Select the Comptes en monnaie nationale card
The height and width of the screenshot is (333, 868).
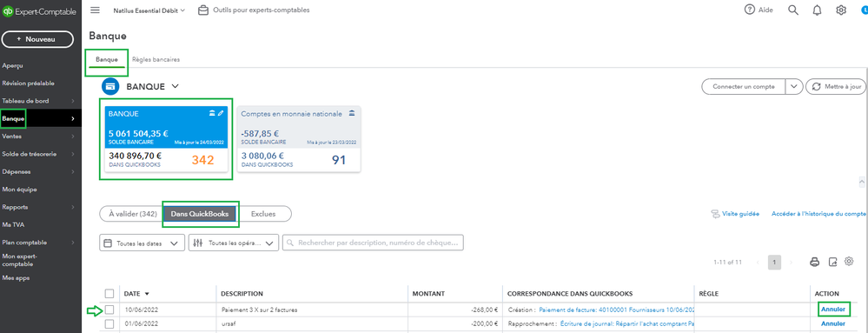point(299,138)
